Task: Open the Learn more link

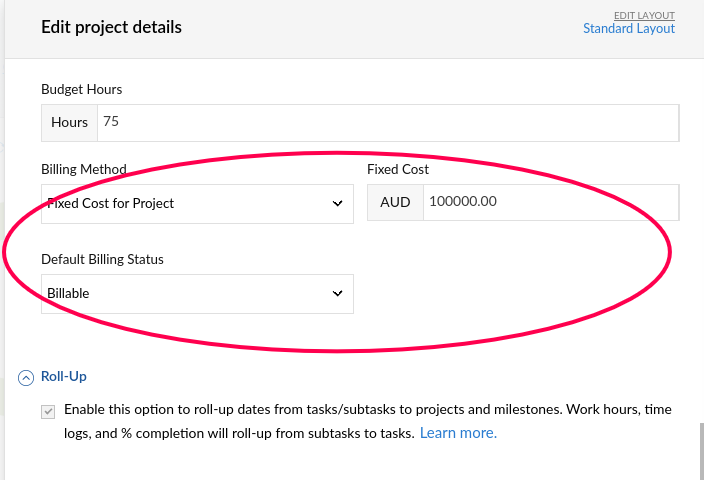Action: 458,433
